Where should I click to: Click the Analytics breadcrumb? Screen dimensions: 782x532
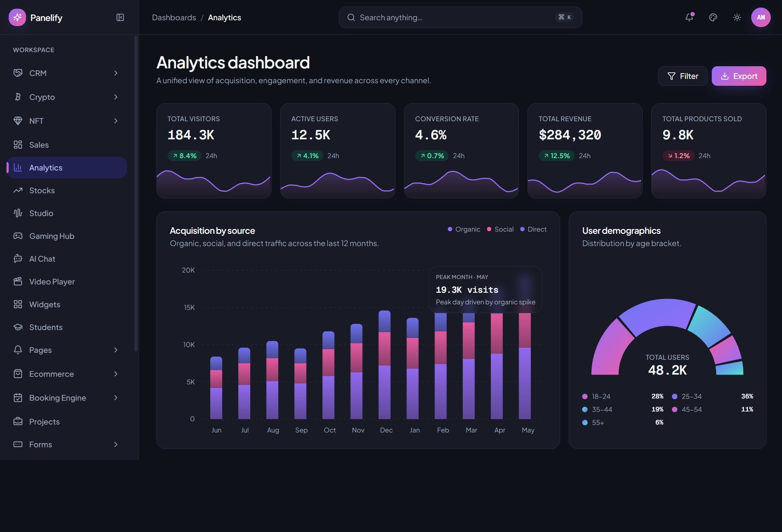[224, 17]
